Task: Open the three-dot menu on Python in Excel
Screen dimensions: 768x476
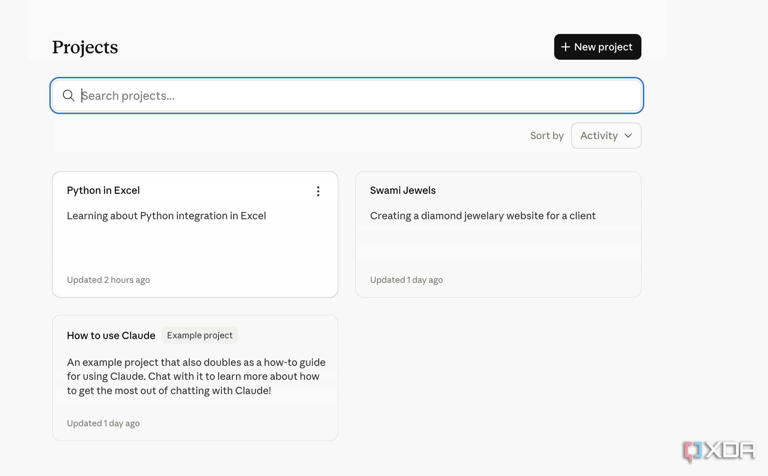Action: pos(318,191)
